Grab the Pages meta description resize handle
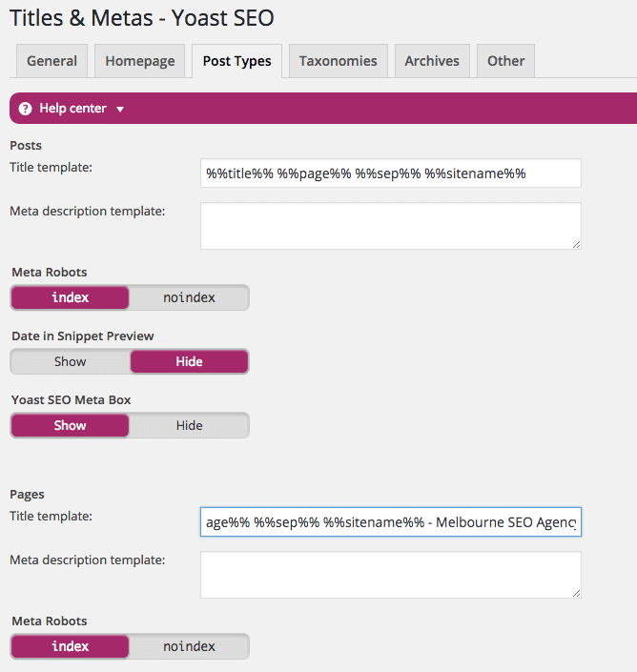This screenshot has height=672, width=637. point(577,593)
